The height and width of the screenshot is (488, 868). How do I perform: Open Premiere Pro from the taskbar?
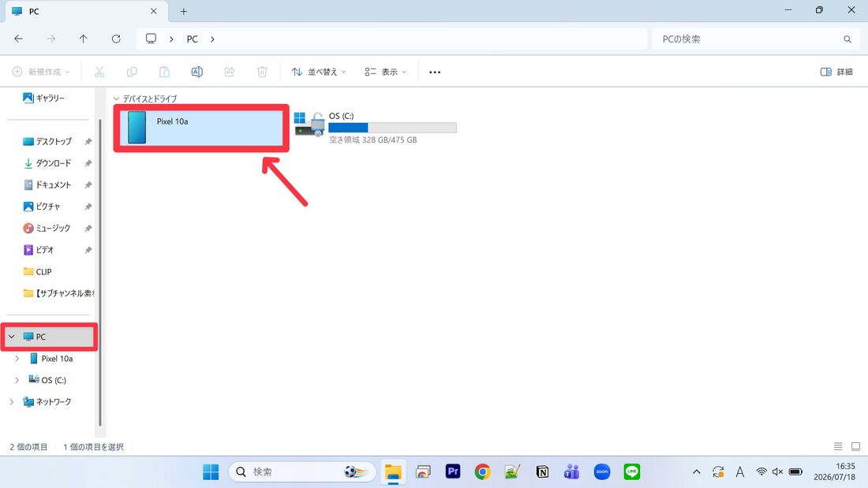click(x=453, y=471)
